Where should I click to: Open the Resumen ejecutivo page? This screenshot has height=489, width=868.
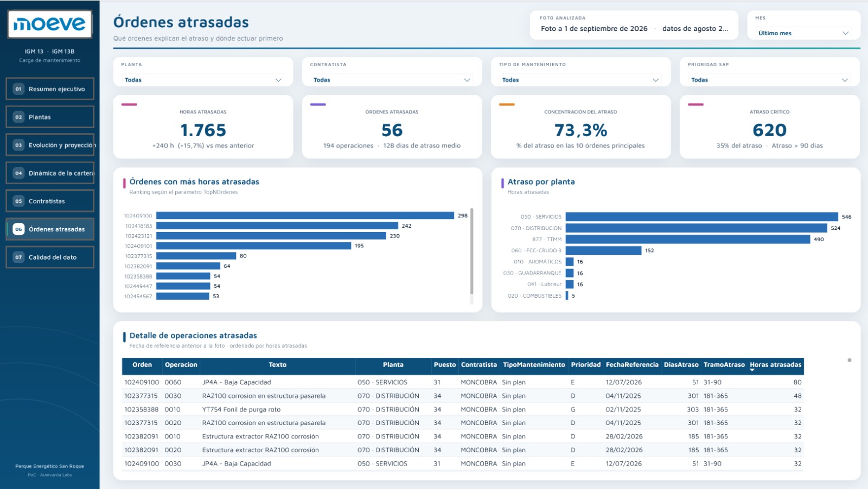point(50,89)
